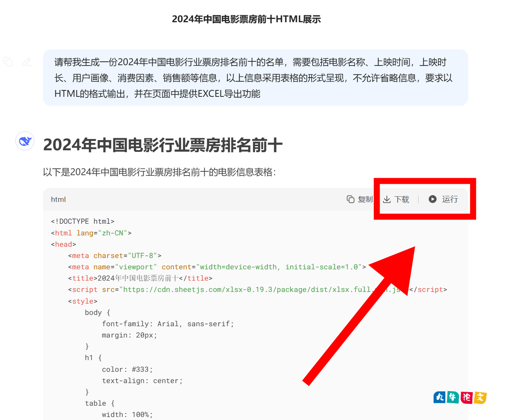Image resolution: width=509 pixels, height=420 pixels.
Task: Click the sheetjs script src URL
Action: tap(262, 290)
